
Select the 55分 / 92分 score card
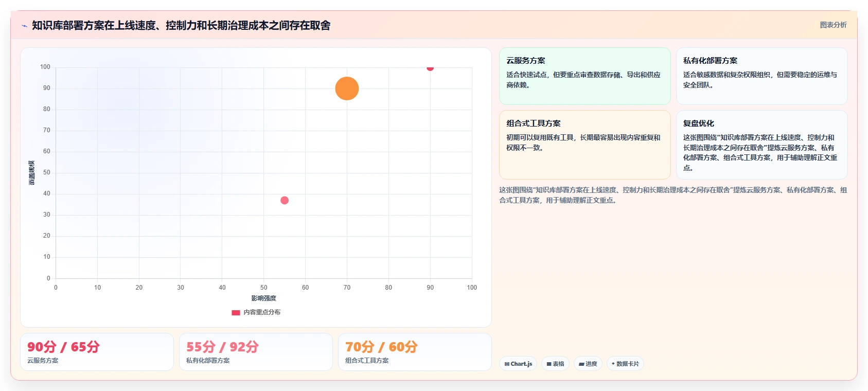[x=256, y=352]
